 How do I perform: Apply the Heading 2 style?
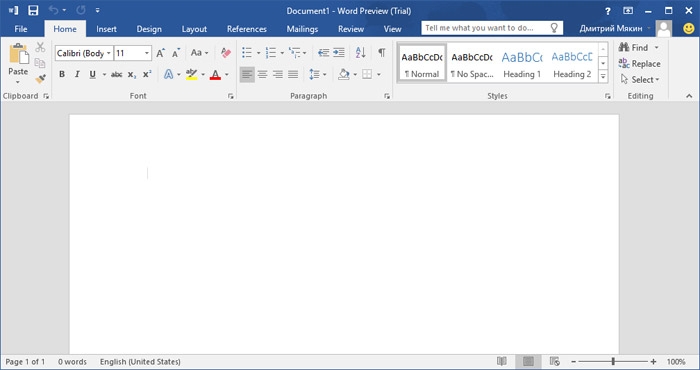click(x=572, y=63)
